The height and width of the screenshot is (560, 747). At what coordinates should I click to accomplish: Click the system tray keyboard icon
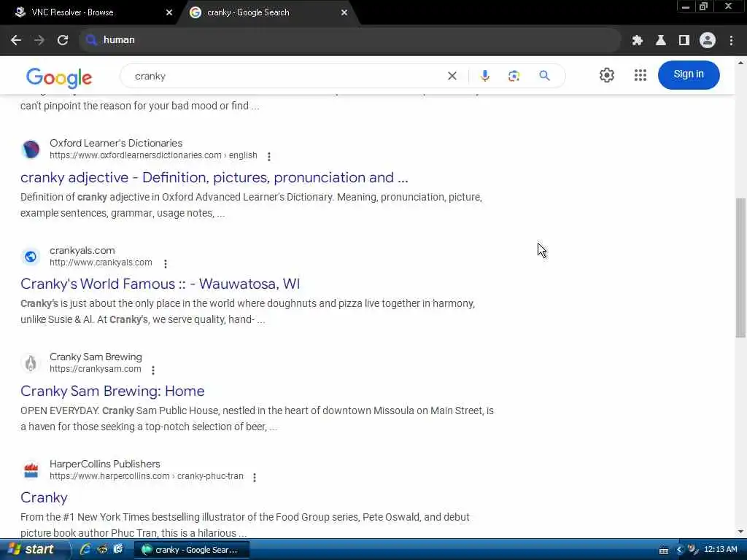664,551
